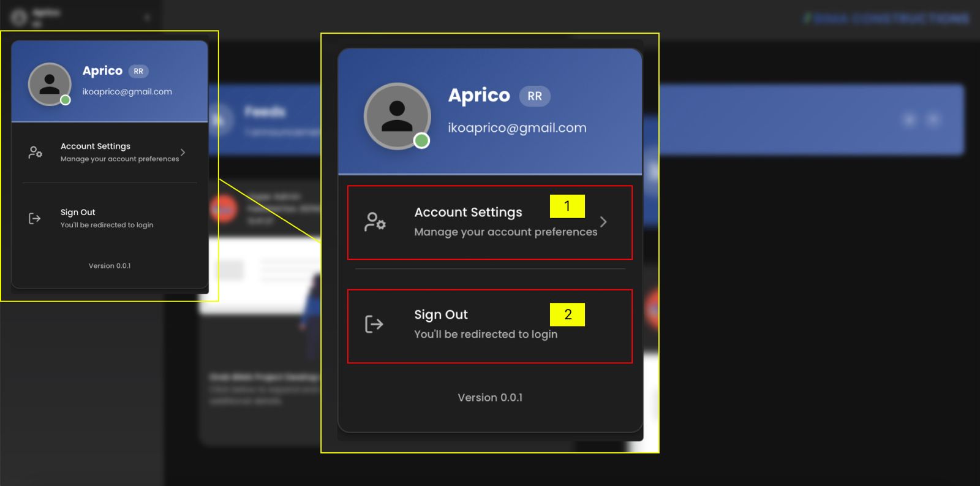Image resolution: width=980 pixels, height=486 pixels.
Task: Select ikoaprico@gmail.com in the enlarged menu
Action: [x=517, y=127]
